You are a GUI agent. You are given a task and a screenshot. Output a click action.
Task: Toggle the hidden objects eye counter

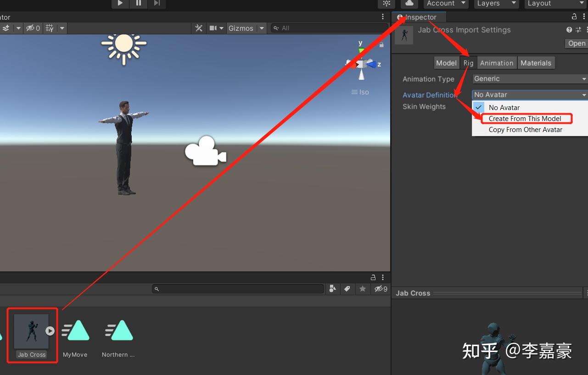pyautogui.click(x=31, y=28)
